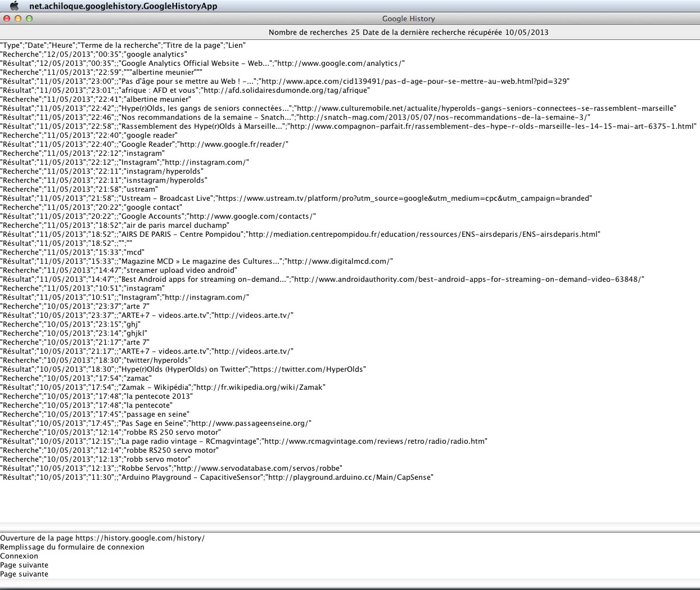Click the Connexion log line
The height and width of the screenshot is (590, 700).
pyautogui.click(x=19, y=556)
